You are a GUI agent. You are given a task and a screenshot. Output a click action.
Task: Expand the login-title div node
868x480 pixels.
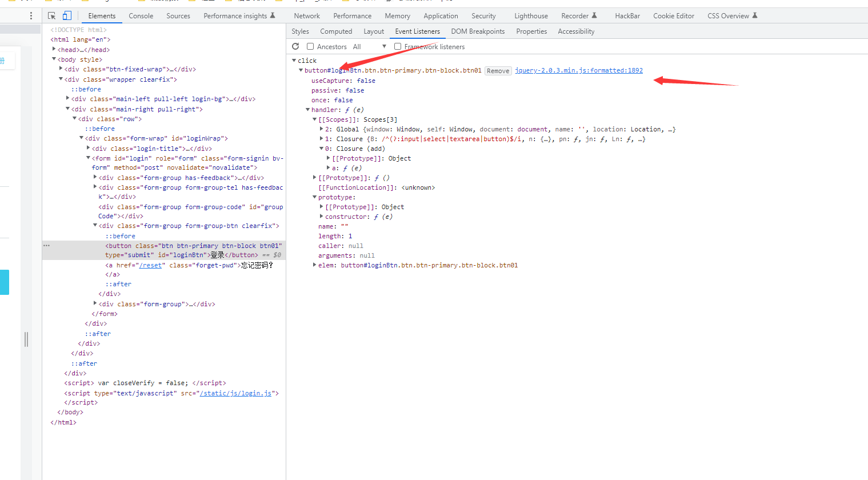point(89,149)
